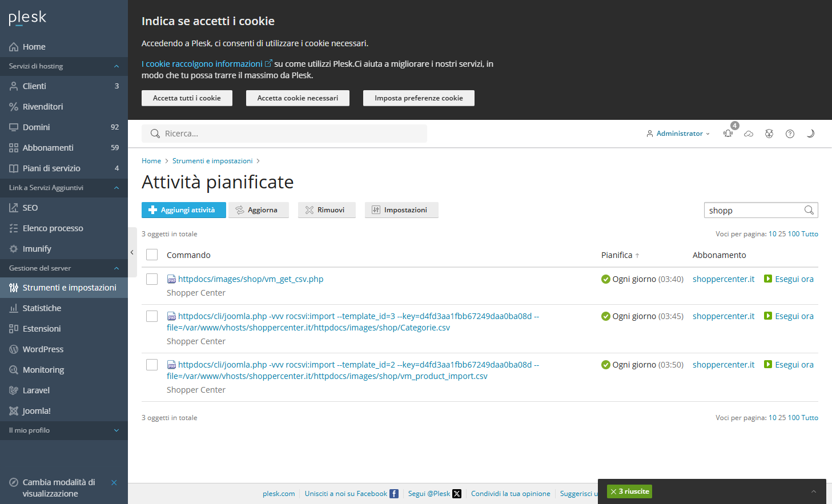Screen dimensions: 832x504
Task: Check the template_id=3 import task checkbox
Action: (152, 316)
